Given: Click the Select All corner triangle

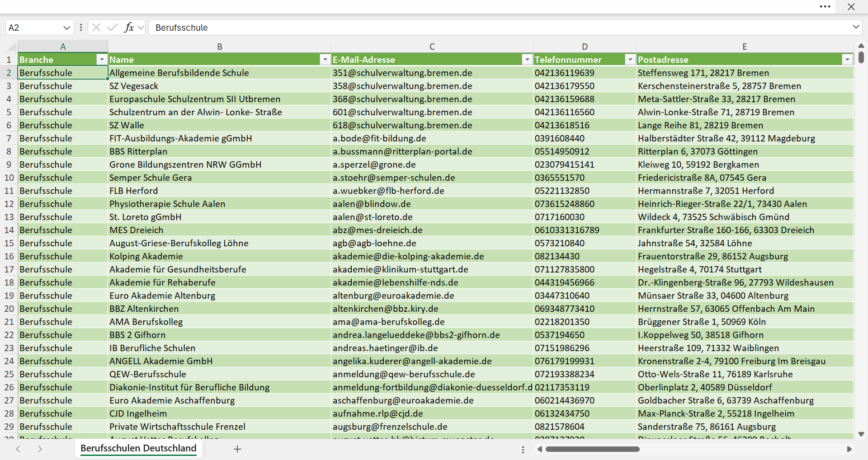Looking at the screenshot, I should pyautogui.click(x=12, y=47).
